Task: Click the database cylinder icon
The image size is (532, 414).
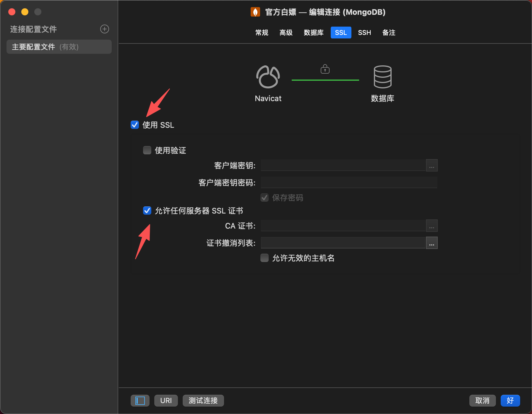Action: click(382, 77)
